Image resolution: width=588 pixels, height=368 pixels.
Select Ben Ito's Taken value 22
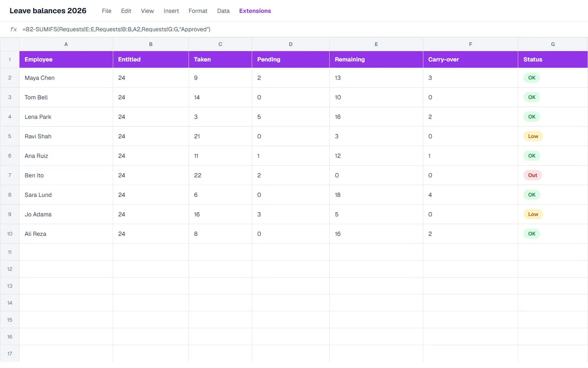[220, 175]
